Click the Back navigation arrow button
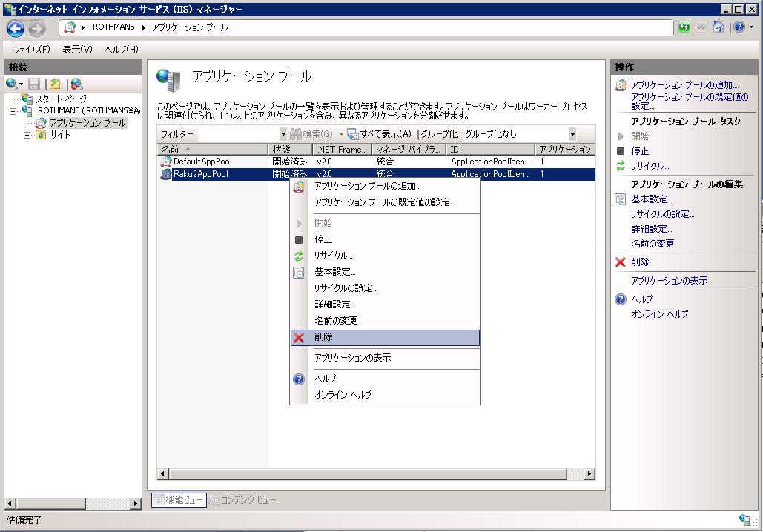The height and width of the screenshot is (532, 763). pos(16,29)
